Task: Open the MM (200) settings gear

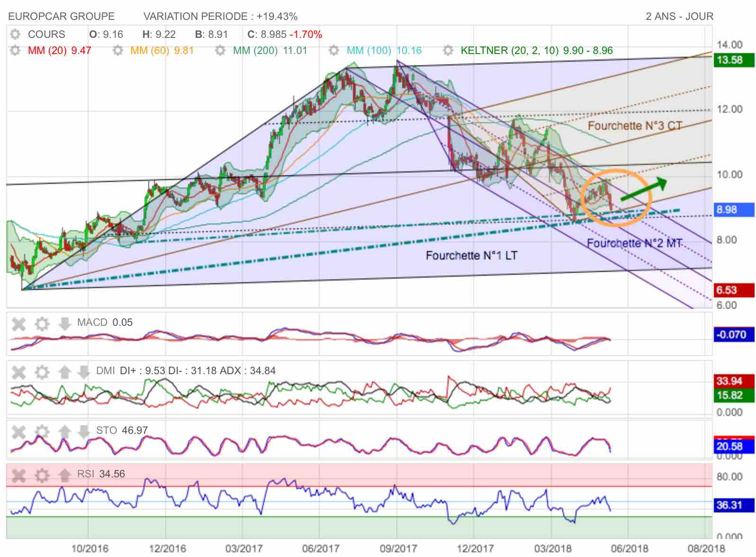Action: tap(220, 50)
